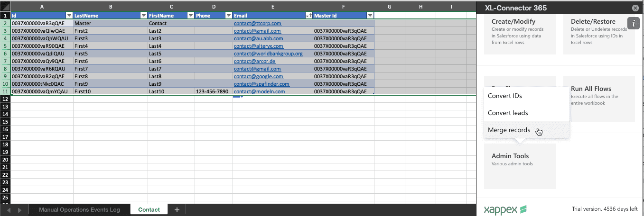Go to previous sheet with left arrow
This screenshot has width=644, height=216.
(9, 210)
